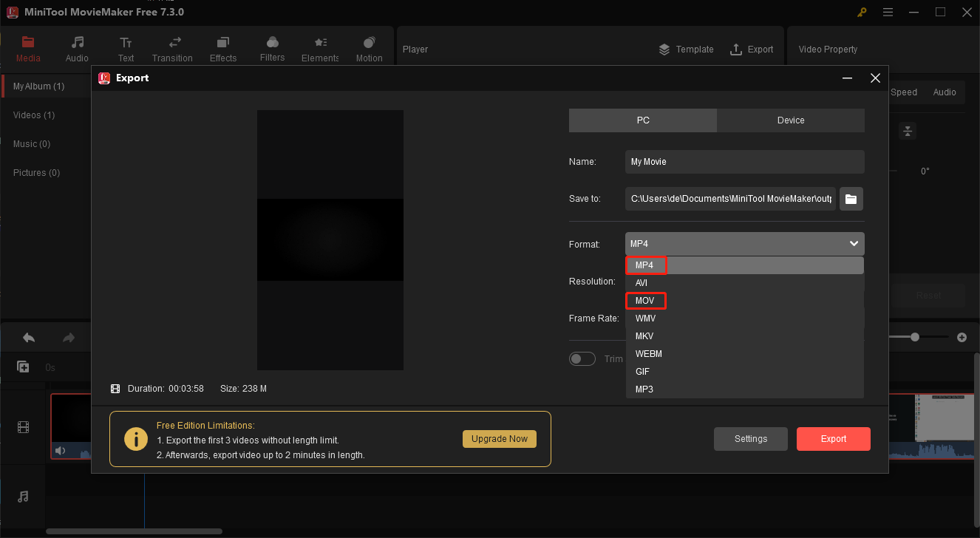The height and width of the screenshot is (538, 980).
Task: Collapse the Format dropdown
Action: click(x=854, y=244)
